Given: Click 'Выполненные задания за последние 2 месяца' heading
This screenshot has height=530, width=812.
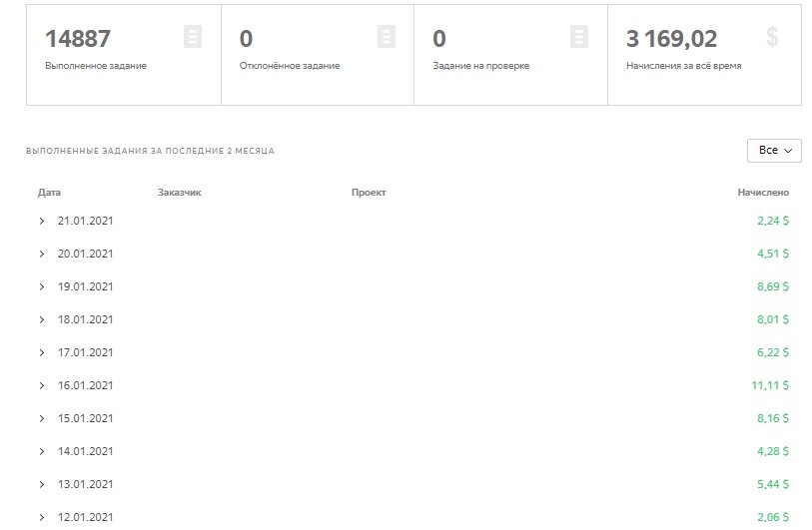Looking at the screenshot, I should (150, 151).
